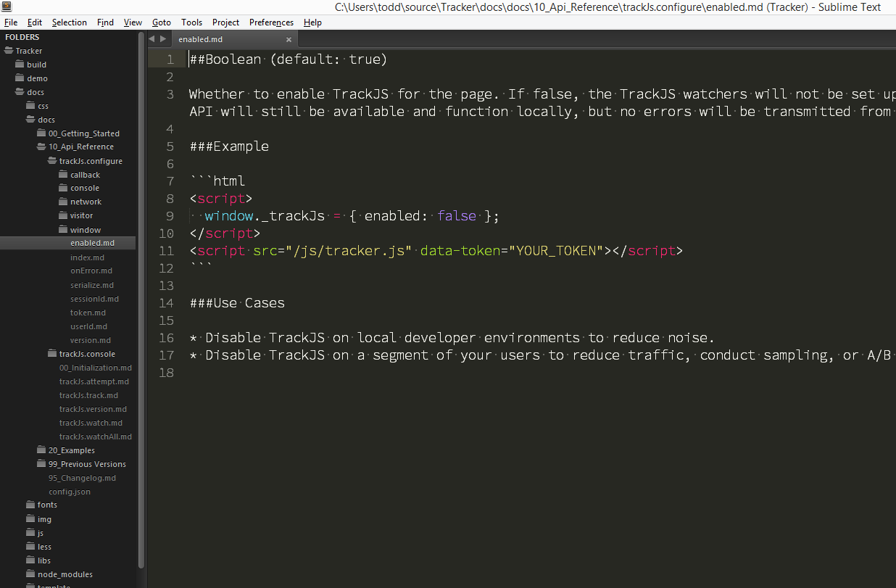Open token.md from the sidebar
Screen dimensions: 896x588
pos(88,312)
